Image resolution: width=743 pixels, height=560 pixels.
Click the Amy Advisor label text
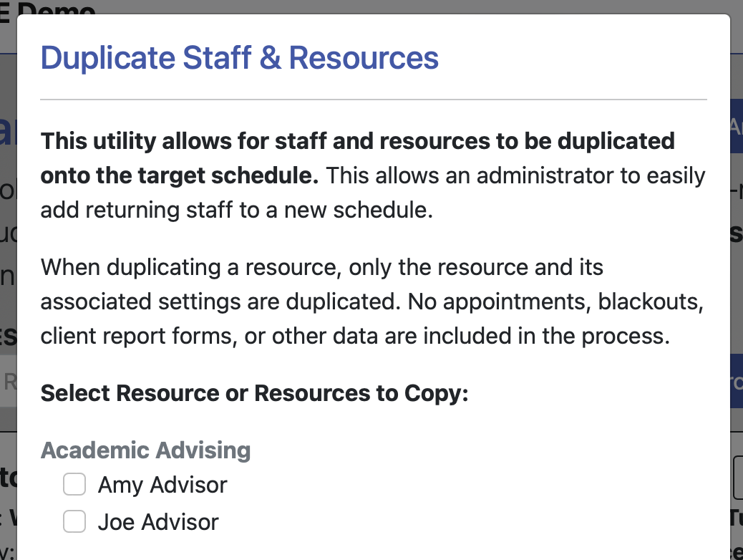[x=162, y=485]
